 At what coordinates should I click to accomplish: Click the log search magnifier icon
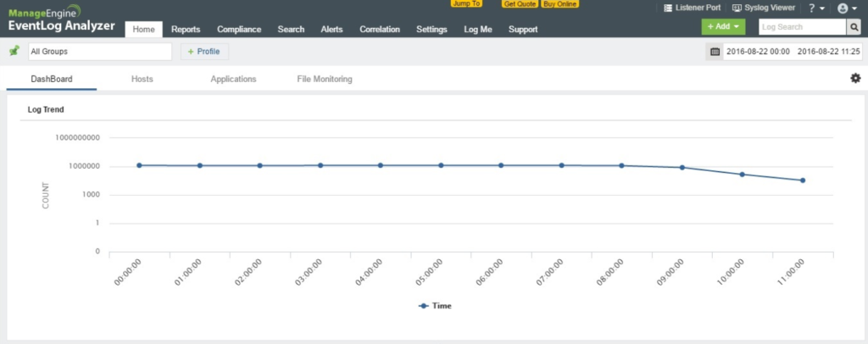854,27
